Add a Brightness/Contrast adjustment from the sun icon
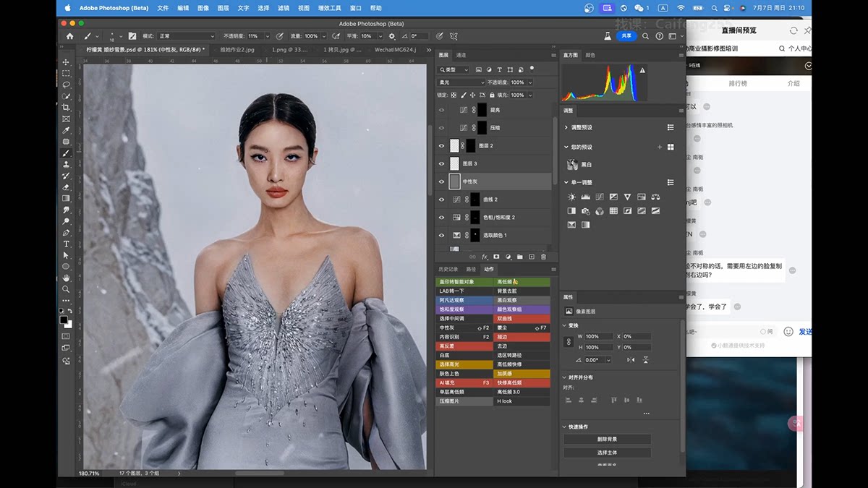Image resolution: width=868 pixels, height=488 pixels. pyautogui.click(x=571, y=197)
